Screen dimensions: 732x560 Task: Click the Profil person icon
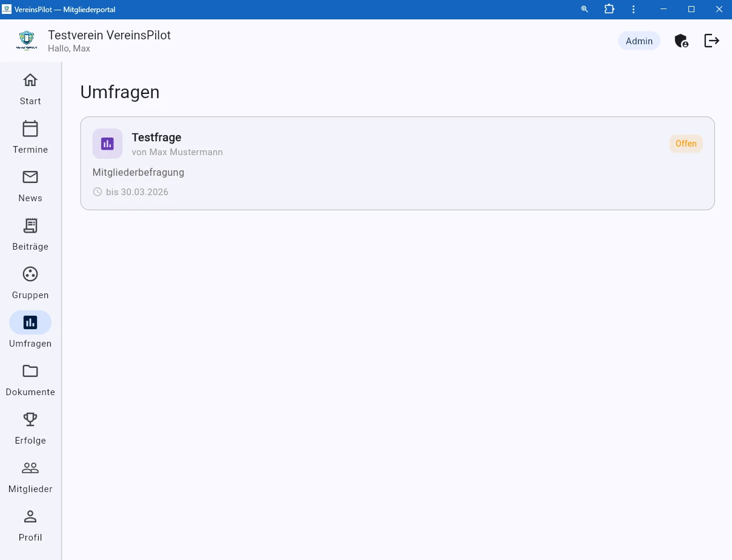[30, 516]
